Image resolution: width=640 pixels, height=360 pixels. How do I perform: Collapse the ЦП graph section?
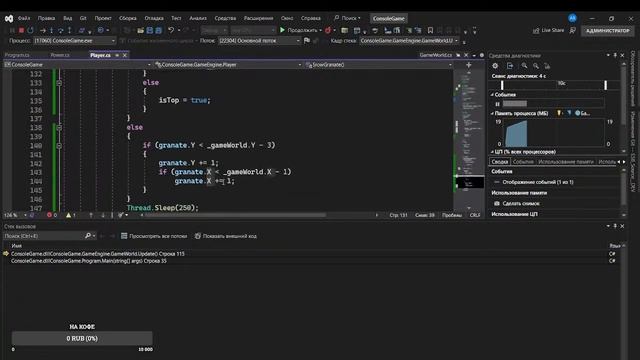click(x=492, y=152)
